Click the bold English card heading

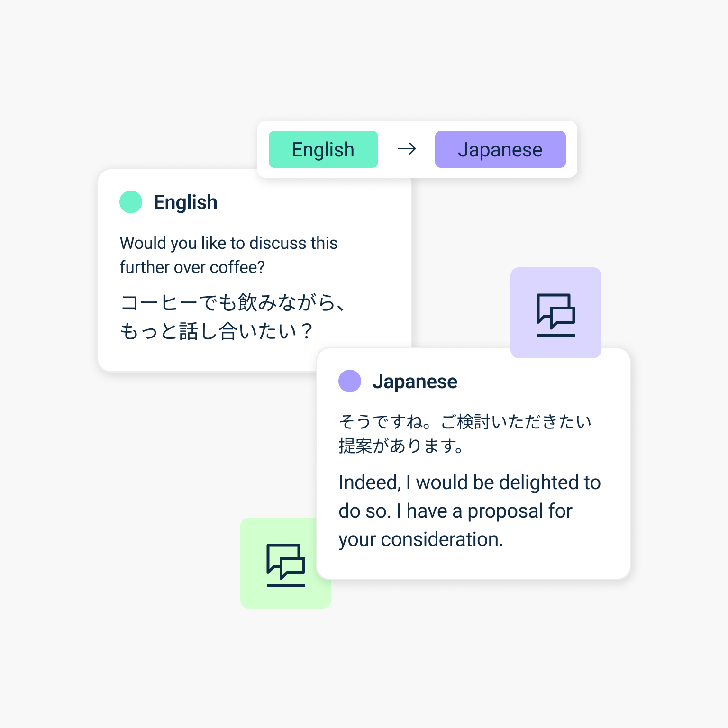pos(185,202)
